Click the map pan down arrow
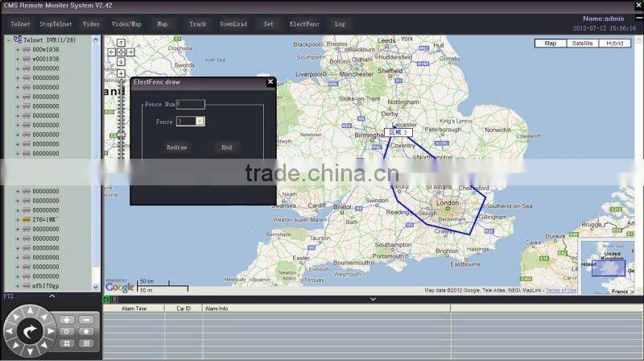 click(x=121, y=60)
